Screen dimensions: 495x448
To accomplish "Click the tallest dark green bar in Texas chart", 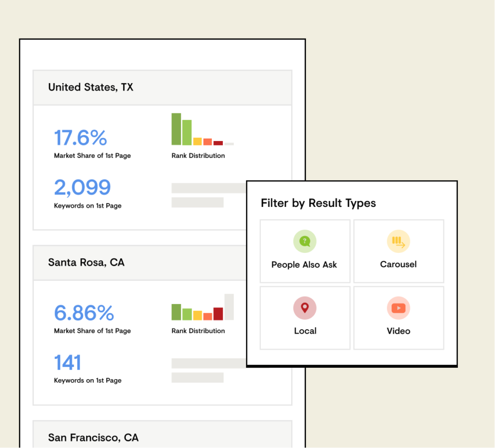I will (176, 129).
